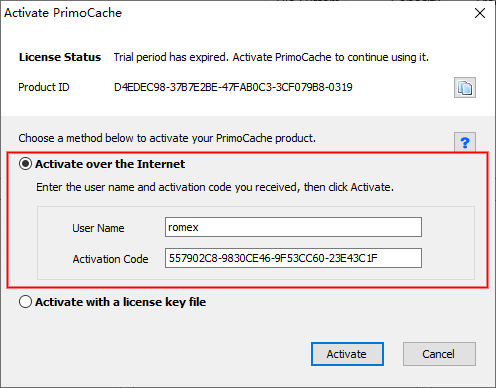The image size is (496, 388).
Task: Click the bold Activate over the Internet label text
Action: [110, 164]
